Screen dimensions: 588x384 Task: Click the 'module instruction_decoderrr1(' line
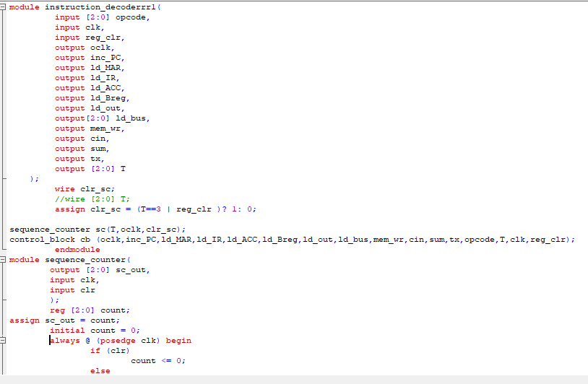click(x=85, y=7)
